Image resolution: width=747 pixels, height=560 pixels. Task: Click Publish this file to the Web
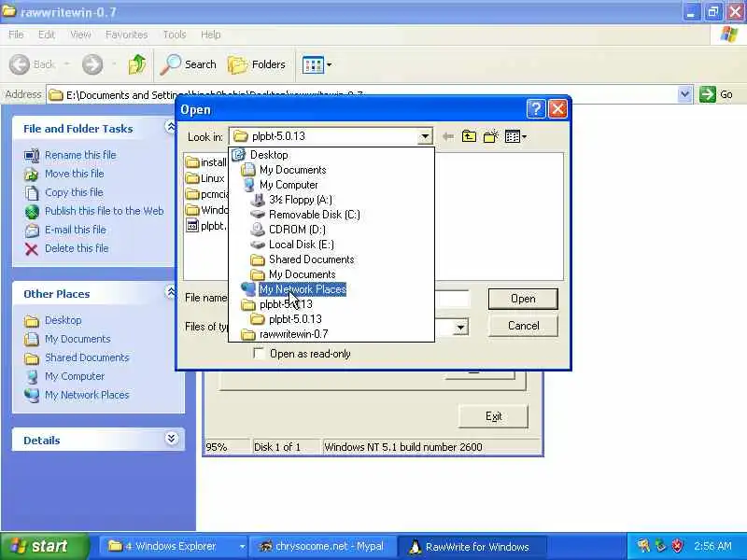point(104,211)
